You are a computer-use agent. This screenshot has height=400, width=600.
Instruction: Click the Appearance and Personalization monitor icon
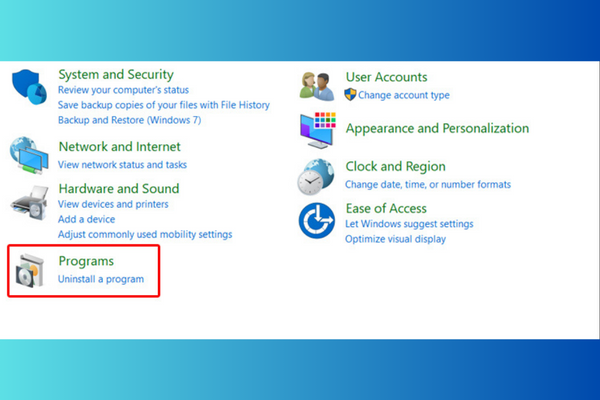pyautogui.click(x=318, y=130)
